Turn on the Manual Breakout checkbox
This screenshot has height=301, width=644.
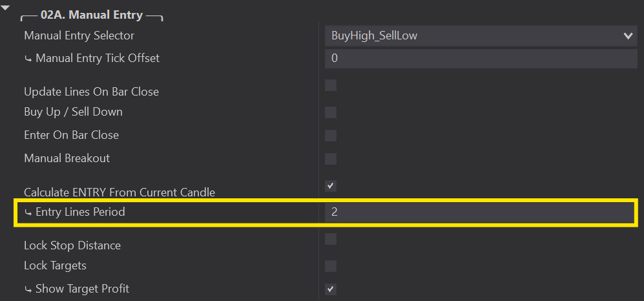(x=331, y=159)
